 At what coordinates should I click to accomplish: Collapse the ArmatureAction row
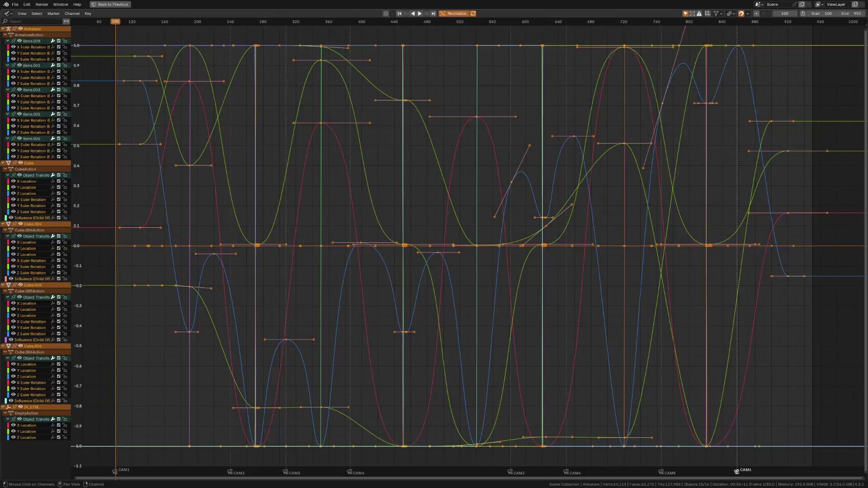pyautogui.click(x=5, y=35)
